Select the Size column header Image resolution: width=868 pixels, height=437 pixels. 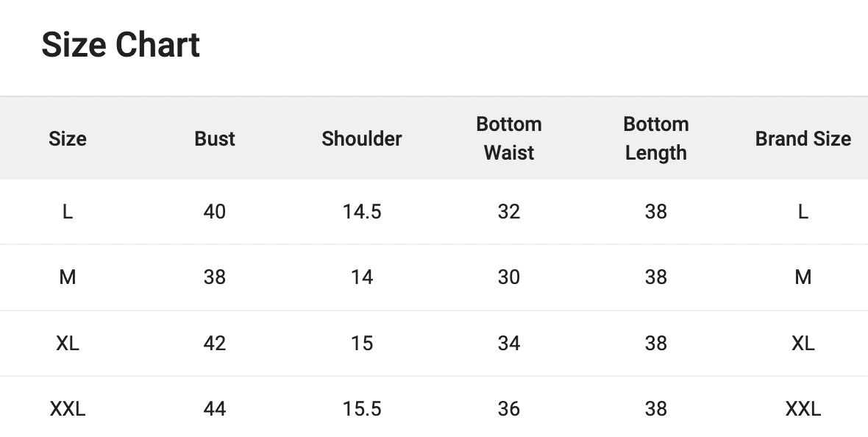(68, 138)
